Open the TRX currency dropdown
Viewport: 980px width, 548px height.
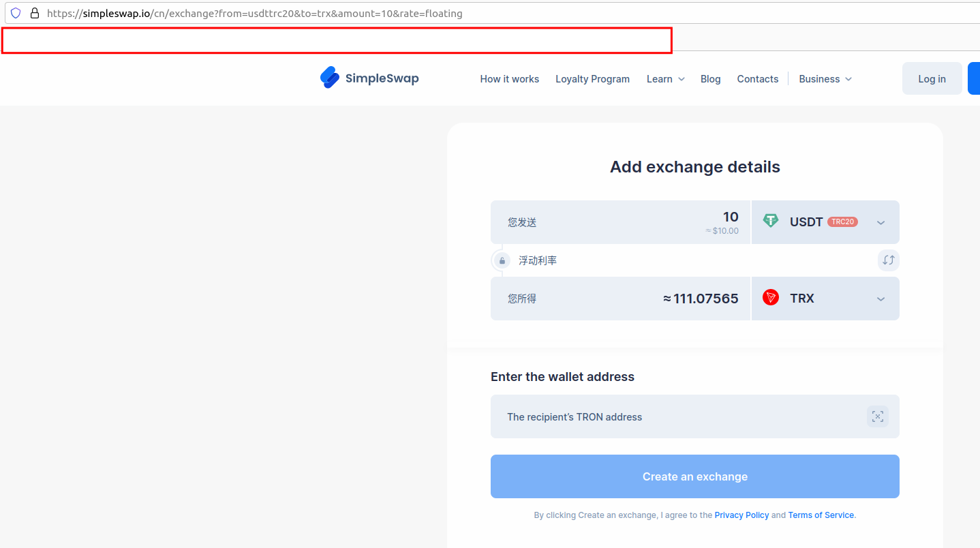825,299
